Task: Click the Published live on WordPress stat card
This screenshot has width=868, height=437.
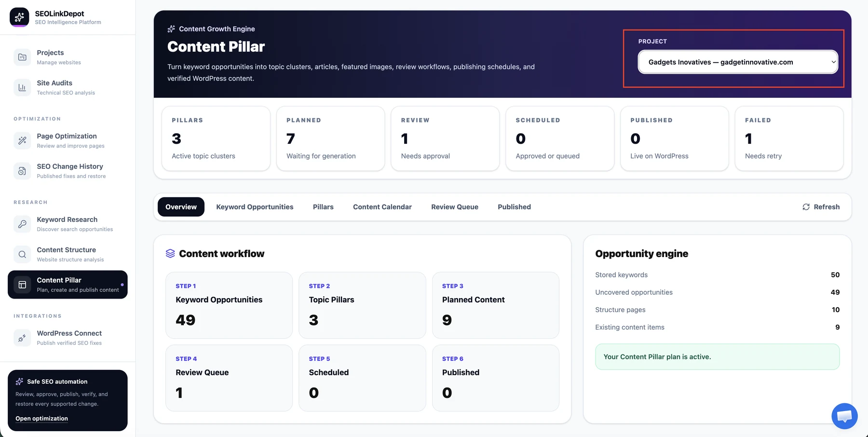Action: 674,138
